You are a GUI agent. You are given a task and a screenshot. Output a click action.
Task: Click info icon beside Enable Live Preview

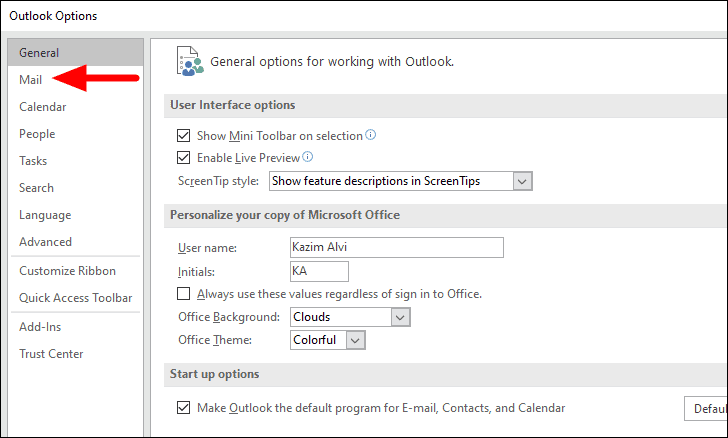(308, 157)
